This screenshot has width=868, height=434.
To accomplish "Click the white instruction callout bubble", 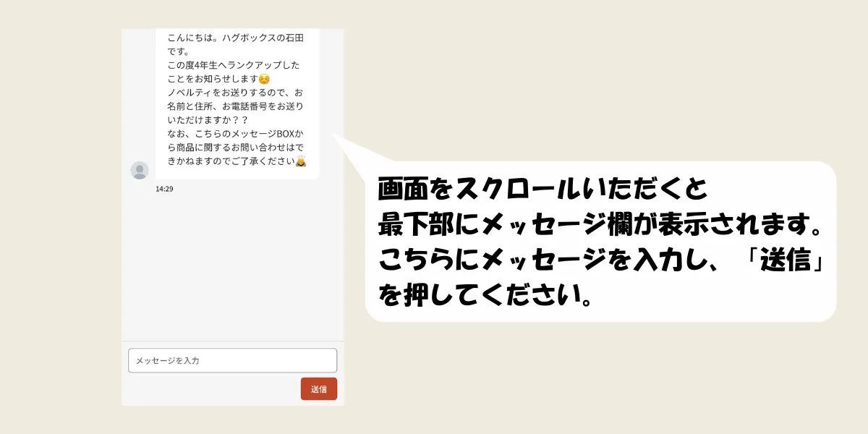I will point(600,242).
